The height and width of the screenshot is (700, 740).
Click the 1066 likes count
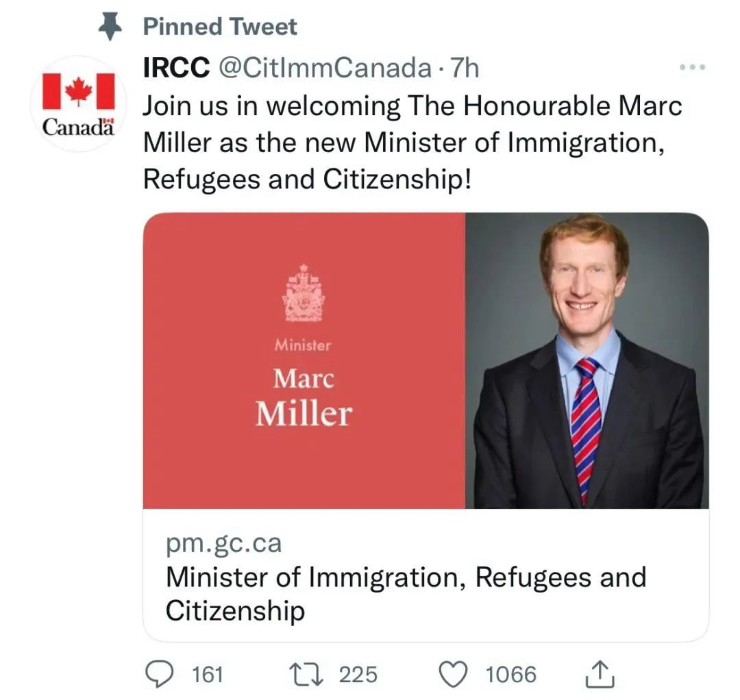pyautogui.click(x=511, y=675)
